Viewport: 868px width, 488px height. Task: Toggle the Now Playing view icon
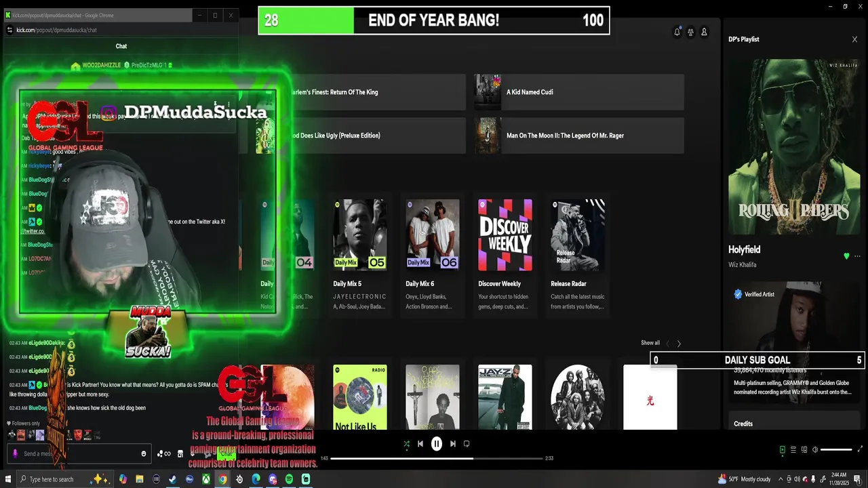(x=782, y=449)
